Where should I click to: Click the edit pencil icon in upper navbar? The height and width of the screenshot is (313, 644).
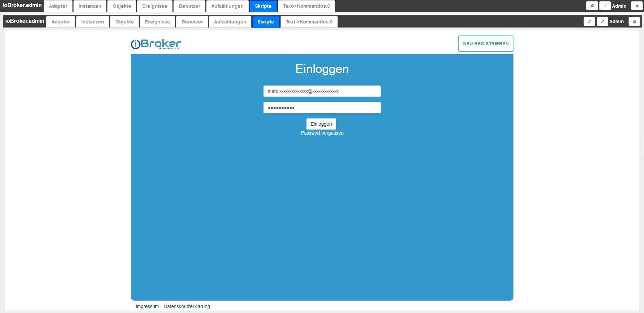tap(605, 6)
